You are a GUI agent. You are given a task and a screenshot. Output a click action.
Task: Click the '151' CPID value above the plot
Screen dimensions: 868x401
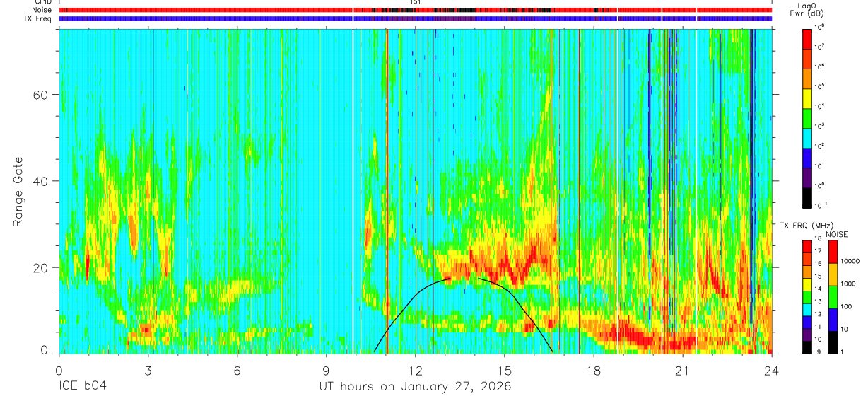pyautogui.click(x=416, y=3)
